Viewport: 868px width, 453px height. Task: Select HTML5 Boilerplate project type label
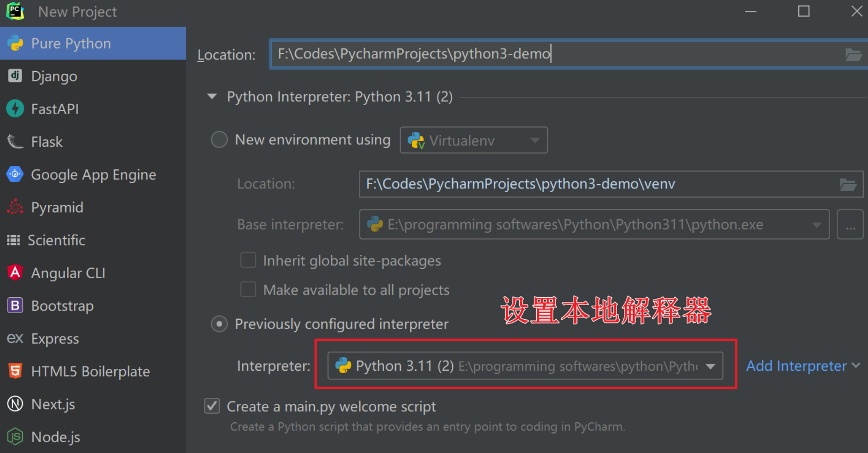click(90, 371)
